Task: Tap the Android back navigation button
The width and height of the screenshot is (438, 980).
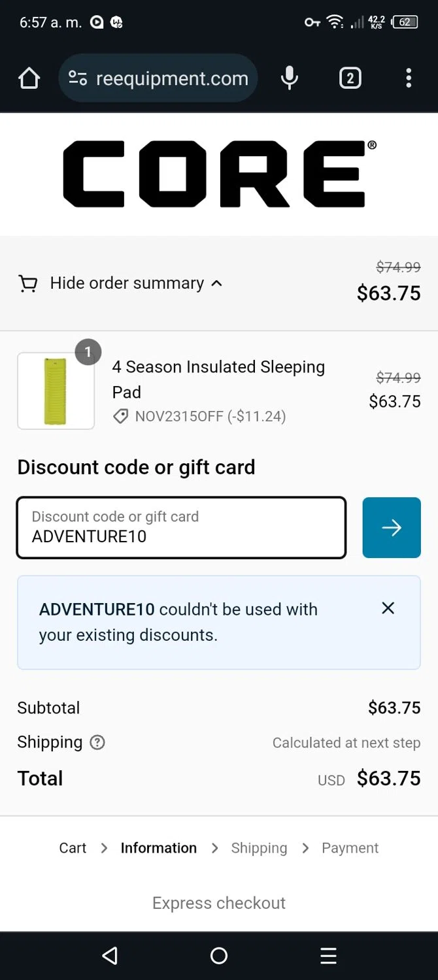Action: point(110,956)
